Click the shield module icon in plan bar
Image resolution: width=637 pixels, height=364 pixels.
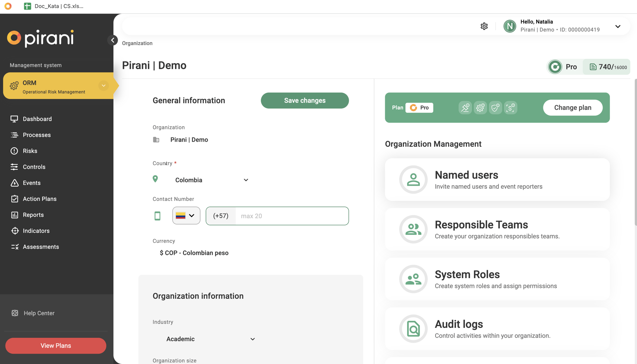(496, 108)
